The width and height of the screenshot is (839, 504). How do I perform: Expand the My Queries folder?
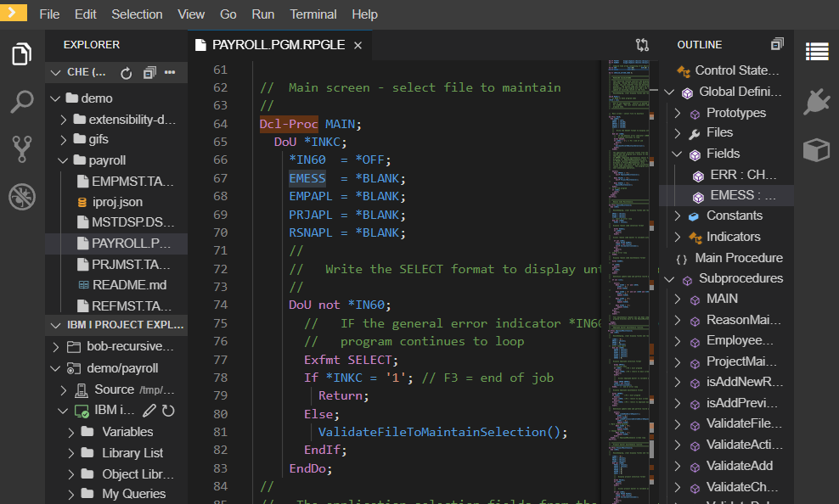coord(70,495)
